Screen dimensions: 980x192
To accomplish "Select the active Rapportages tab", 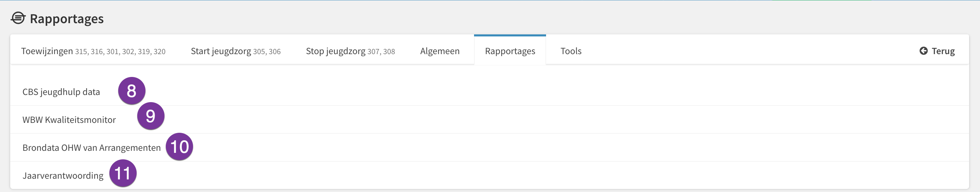I will click(x=510, y=51).
